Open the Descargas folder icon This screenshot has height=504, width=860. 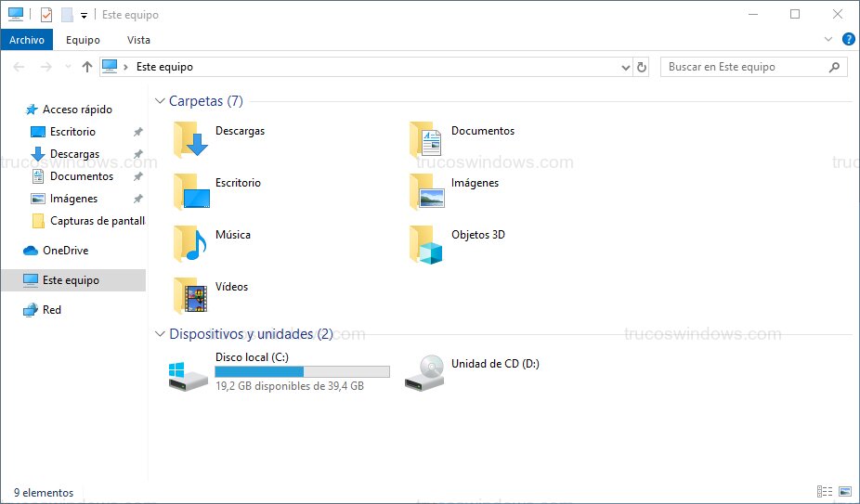[190, 140]
